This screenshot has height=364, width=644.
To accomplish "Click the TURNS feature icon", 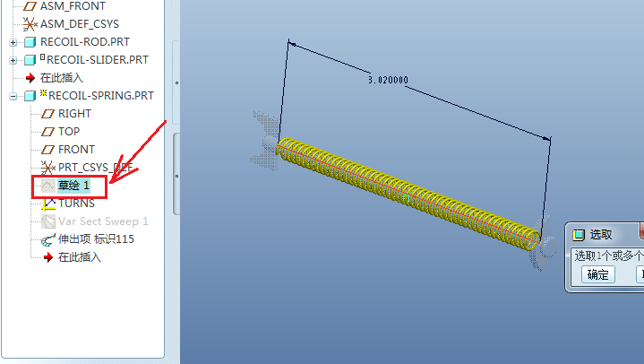I will pos(48,204).
